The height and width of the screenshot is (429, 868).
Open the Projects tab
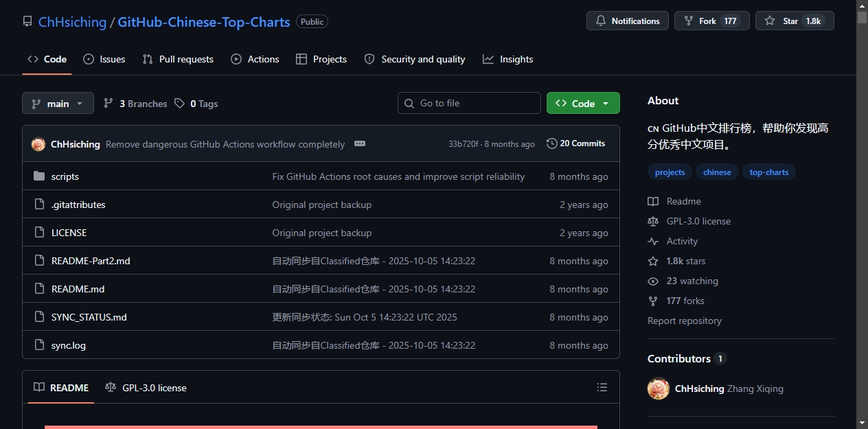click(321, 59)
